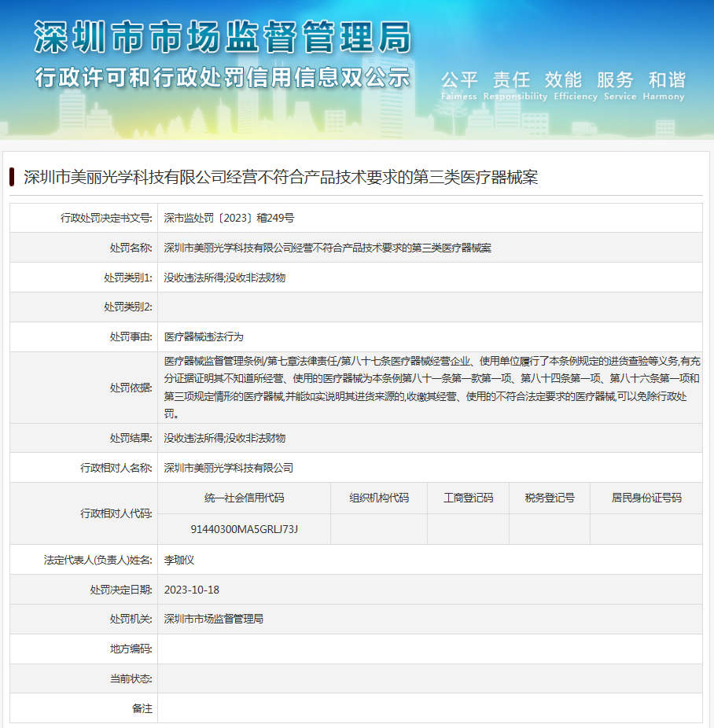714x728 pixels.
Task: Click the legal representative name 李珈仪
Action: (178, 560)
